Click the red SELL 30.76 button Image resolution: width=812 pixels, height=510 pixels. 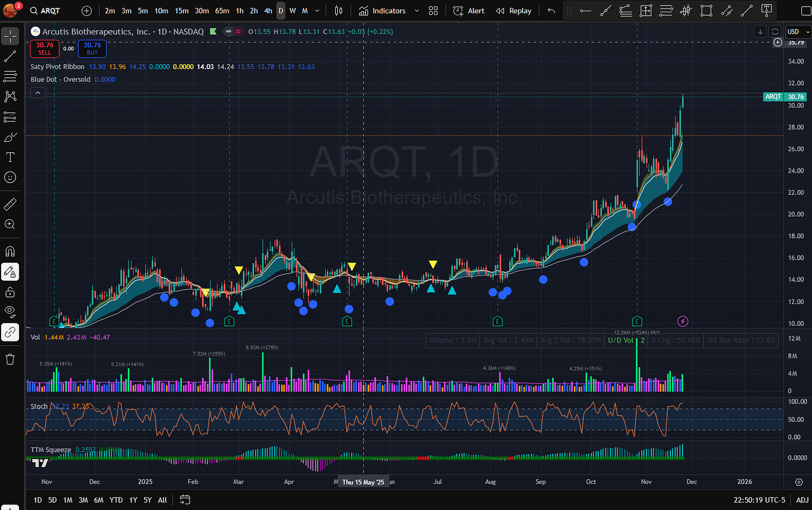pos(45,49)
